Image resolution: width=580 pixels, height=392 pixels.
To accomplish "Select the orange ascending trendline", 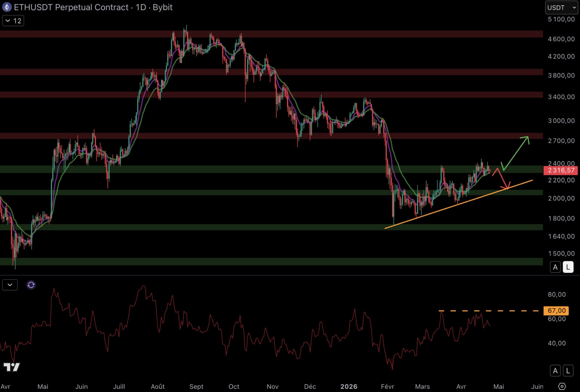I will 458,204.
